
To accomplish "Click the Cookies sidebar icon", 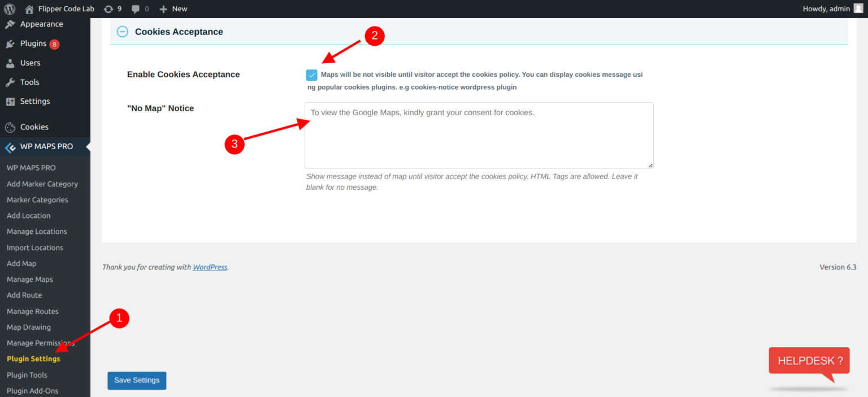I will tap(10, 126).
